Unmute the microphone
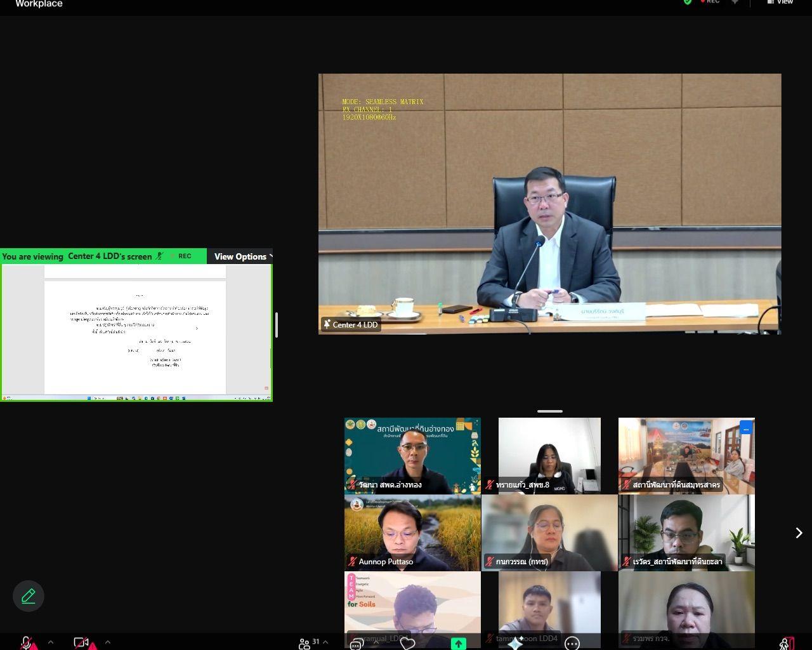Viewport: 812px width, 650px height. [x=27, y=642]
